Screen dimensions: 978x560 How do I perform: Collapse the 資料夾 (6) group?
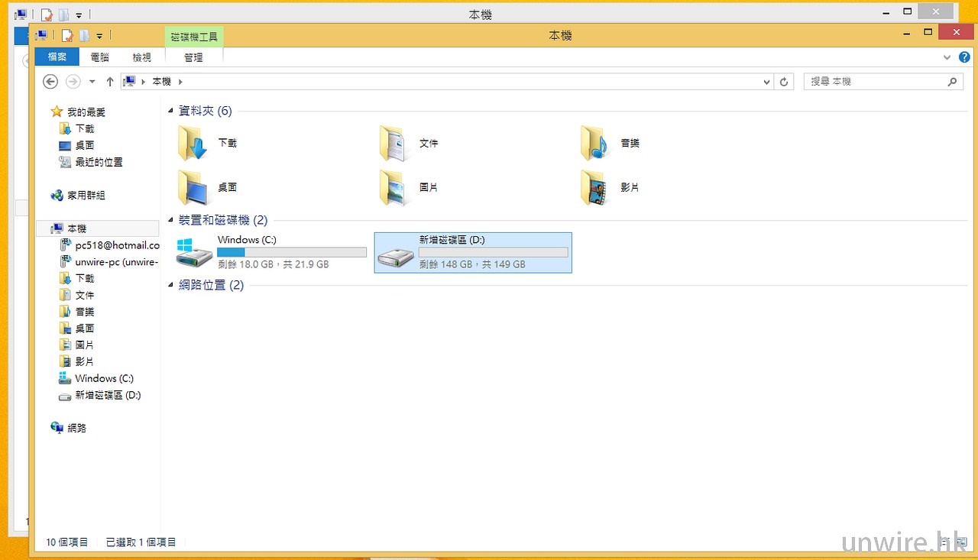[x=171, y=112]
